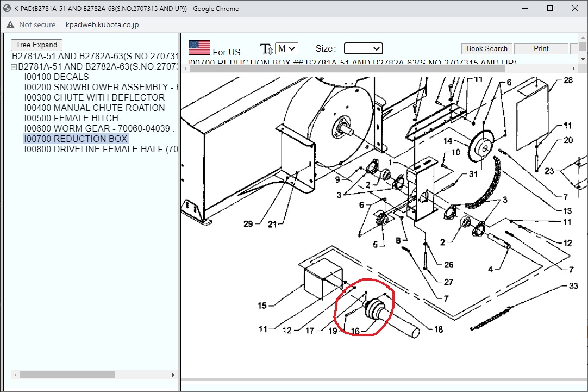Open I00300 CHUTE WITH DEFLECTOR section
588x392 pixels.
[94, 98]
